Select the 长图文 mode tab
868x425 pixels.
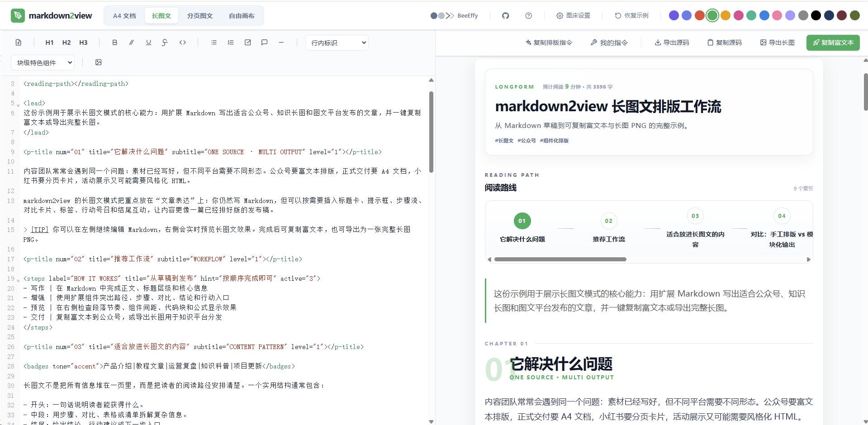[161, 16]
